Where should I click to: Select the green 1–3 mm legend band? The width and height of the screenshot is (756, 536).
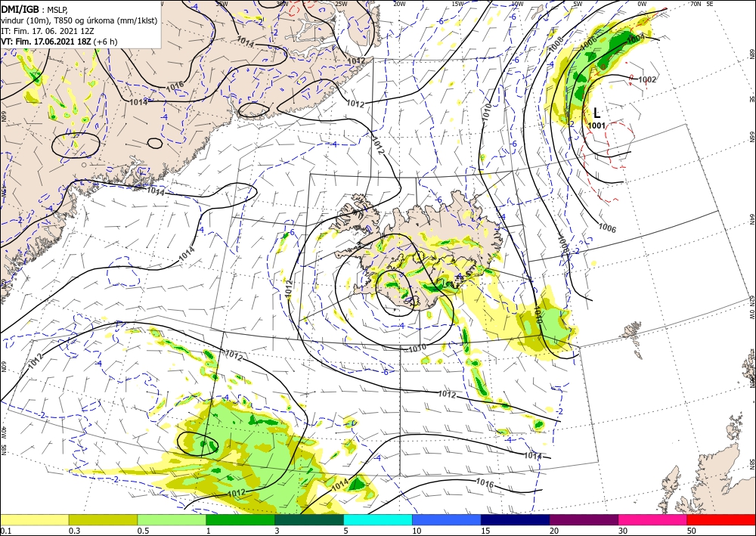(x=240, y=519)
